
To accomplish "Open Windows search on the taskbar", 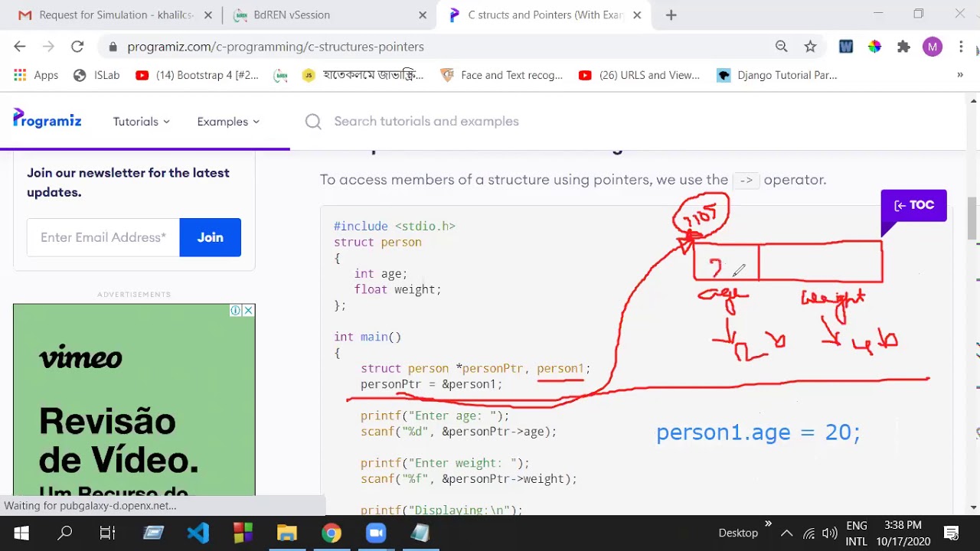I will [x=65, y=533].
